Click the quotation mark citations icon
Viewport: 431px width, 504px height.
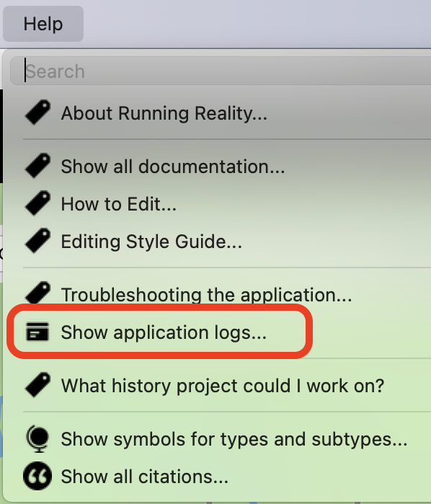pyautogui.click(x=37, y=476)
